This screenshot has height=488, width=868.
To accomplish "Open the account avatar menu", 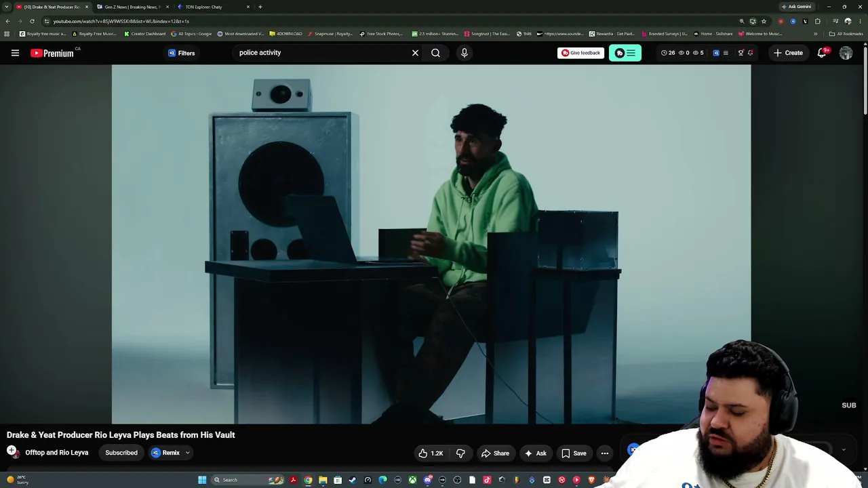I will [846, 53].
